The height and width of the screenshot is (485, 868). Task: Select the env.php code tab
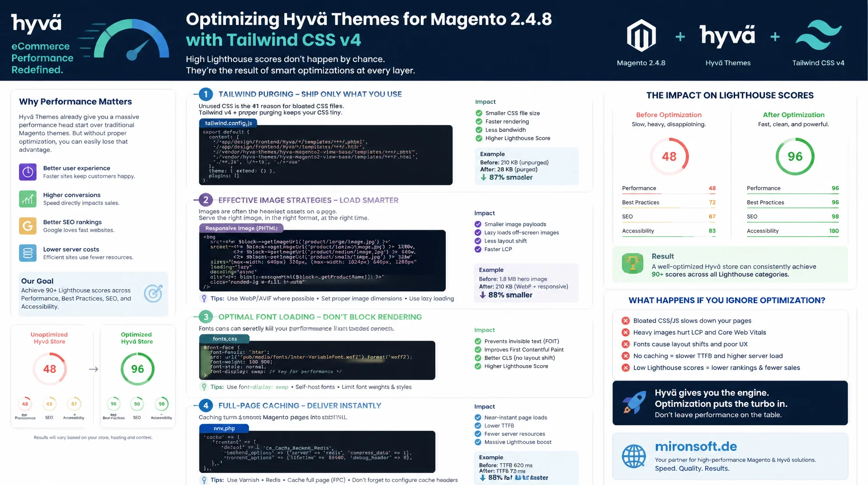tap(224, 428)
